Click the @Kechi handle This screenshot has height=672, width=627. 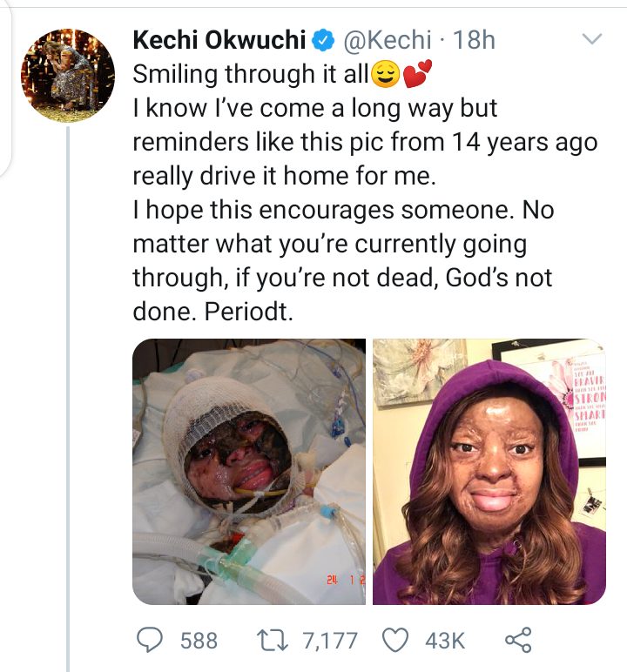(388, 40)
